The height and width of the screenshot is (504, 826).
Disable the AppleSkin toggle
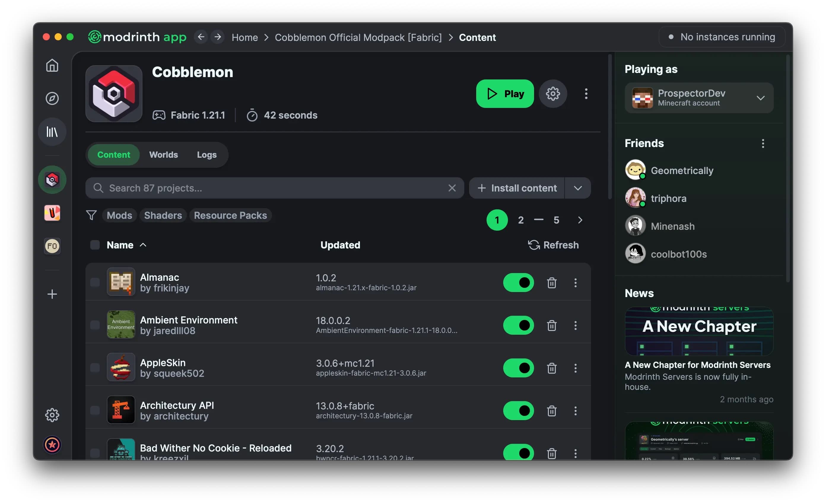point(519,369)
